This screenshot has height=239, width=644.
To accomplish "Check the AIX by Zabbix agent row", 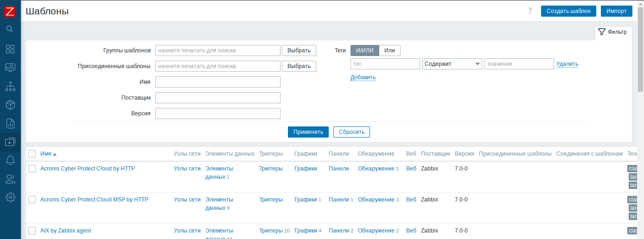I will (32, 231).
